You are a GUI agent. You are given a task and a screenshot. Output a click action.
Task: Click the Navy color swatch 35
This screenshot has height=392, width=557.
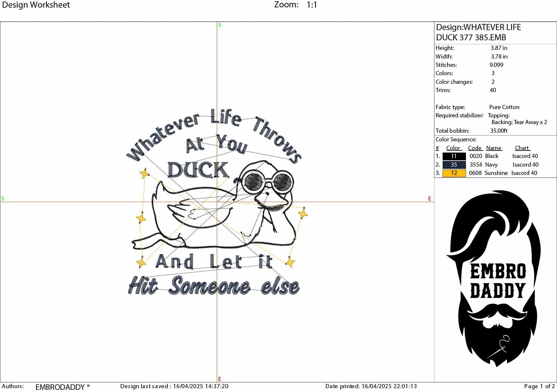click(454, 165)
